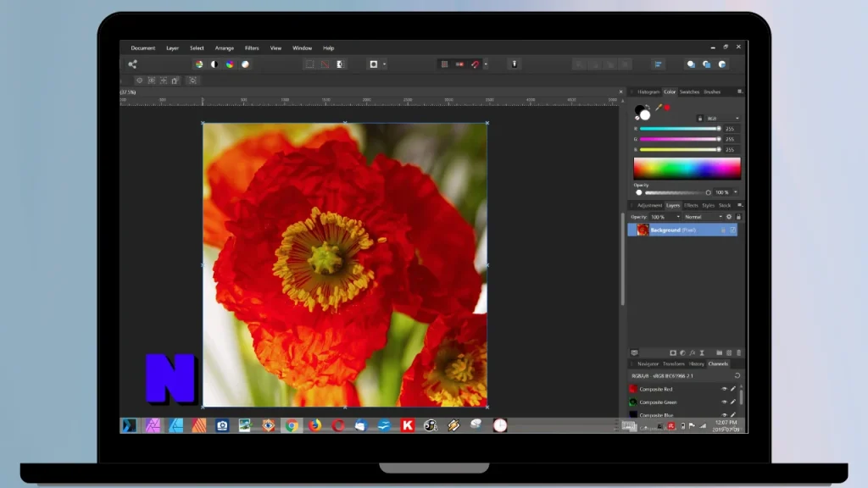The image size is (868, 488).
Task: Click the white foreground color circle
Action: 645,115
